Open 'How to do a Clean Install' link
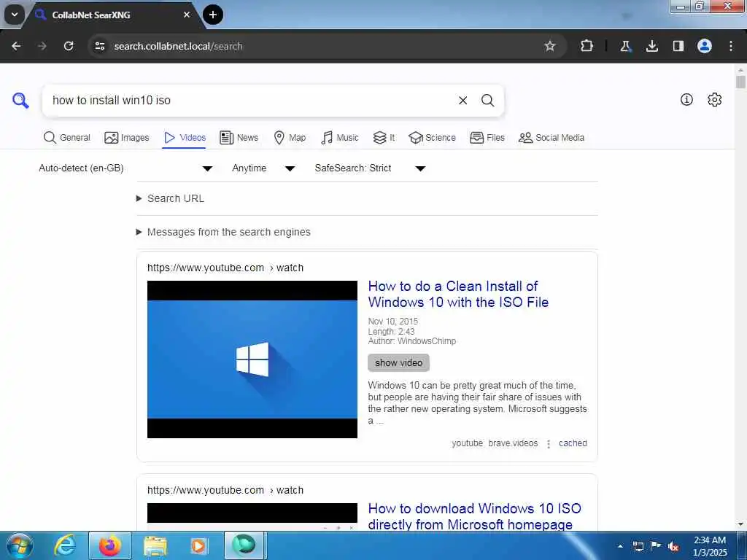 [458, 295]
